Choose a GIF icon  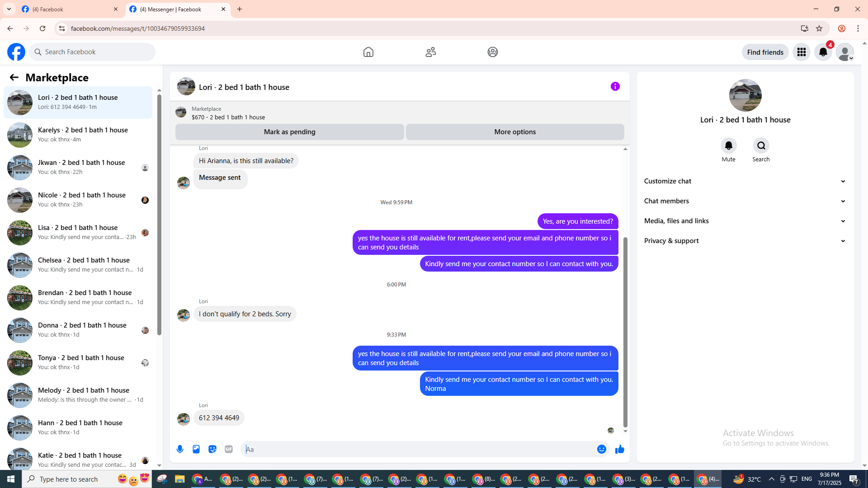click(229, 449)
